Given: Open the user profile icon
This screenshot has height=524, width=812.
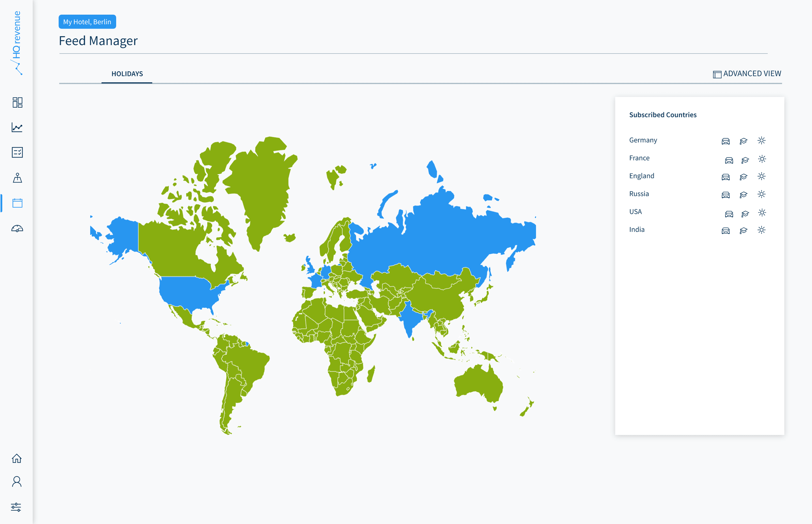Looking at the screenshot, I should [x=17, y=482].
